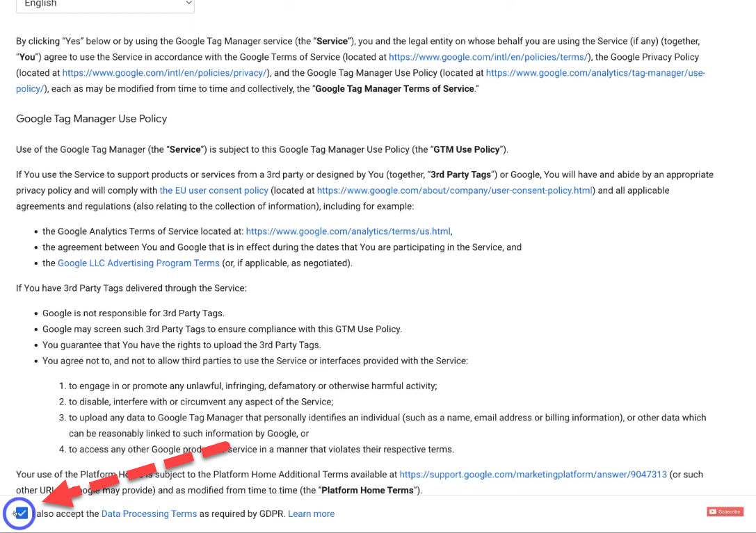Click 'You guarantee that You have the rights' line
Viewport: 756px width, 533px height.
click(x=182, y=345)
